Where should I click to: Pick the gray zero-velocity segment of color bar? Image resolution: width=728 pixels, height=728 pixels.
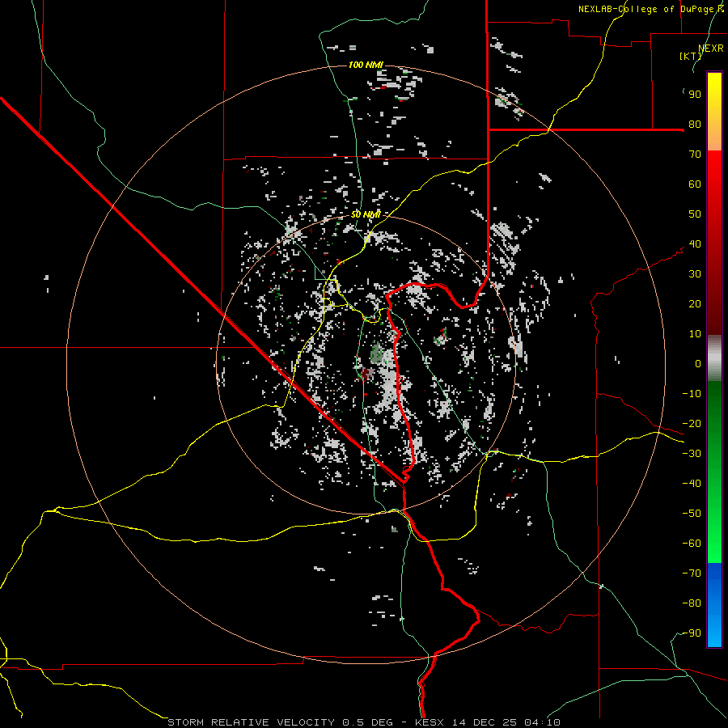[714, 358]
